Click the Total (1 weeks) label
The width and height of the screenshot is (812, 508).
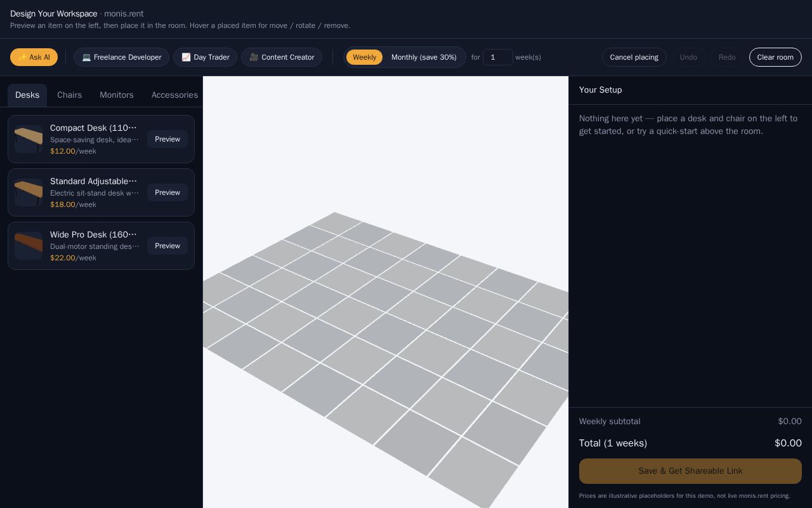pyautogui.click(x=613, y=443)
